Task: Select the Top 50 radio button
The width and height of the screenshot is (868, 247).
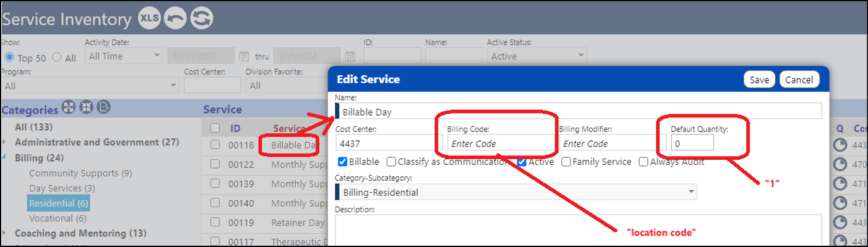Action: pyautogui.click(x=9, y=57)
